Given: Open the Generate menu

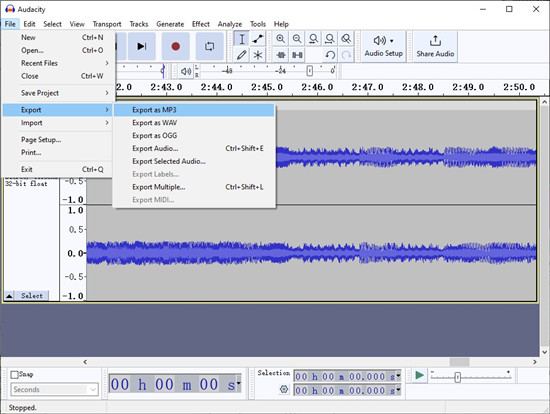Looking at the screenshot, I should 170,24.
